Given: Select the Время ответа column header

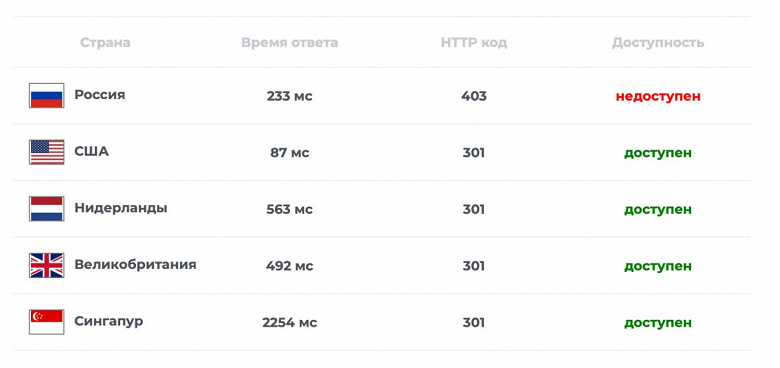Looking at the screenshot, I should [x=290, y=43].
